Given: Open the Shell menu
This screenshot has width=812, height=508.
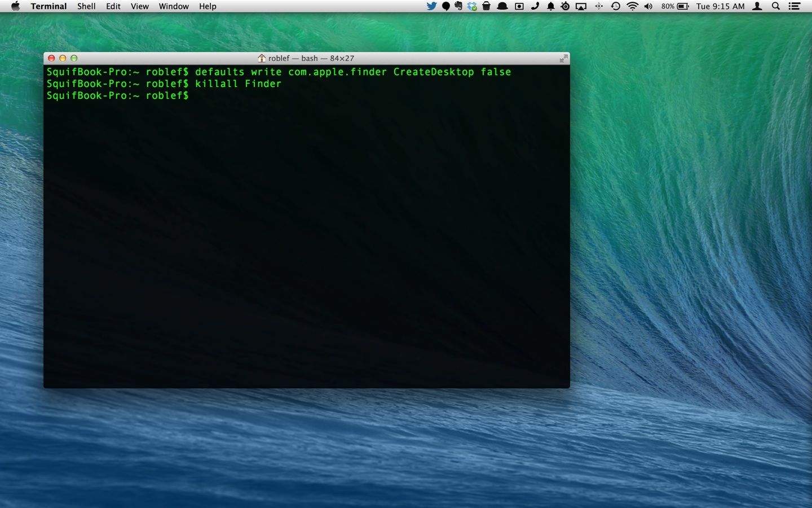Looking at the screenshot, I should point(86,6).
